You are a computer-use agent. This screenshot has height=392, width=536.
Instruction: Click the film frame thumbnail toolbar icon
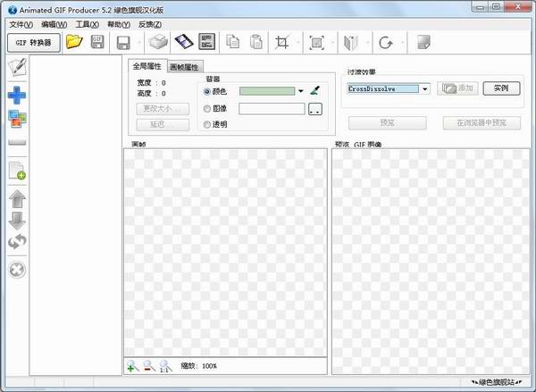(207, 42)
